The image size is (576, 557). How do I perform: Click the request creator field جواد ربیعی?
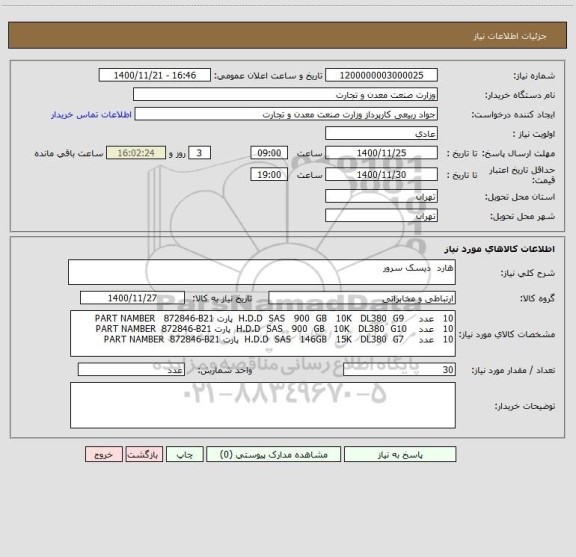click(x=286, y=114)
